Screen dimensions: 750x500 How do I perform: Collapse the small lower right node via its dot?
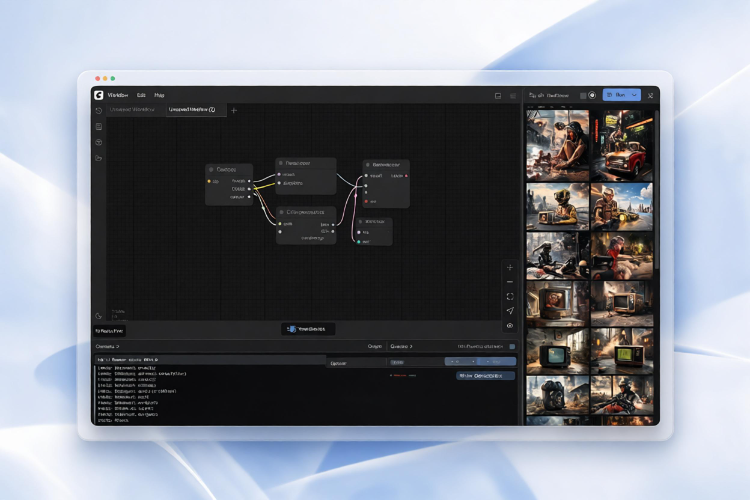(361, 222)
